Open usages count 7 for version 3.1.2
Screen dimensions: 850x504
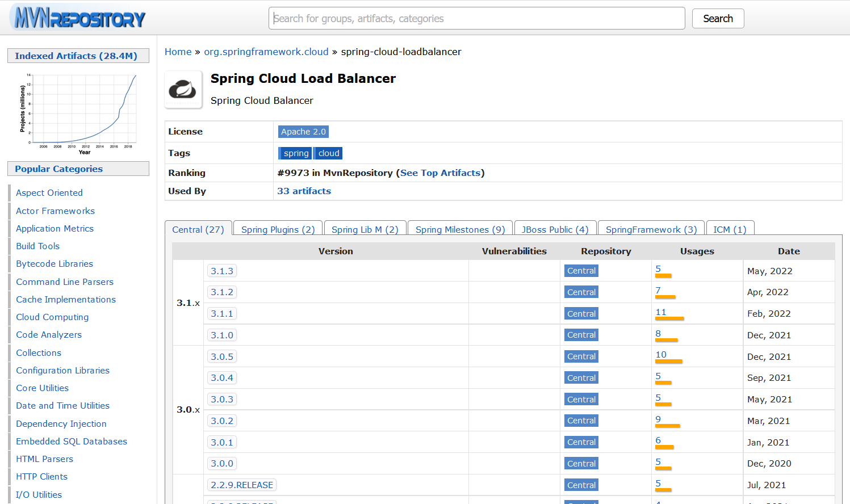click(x=658, y=291)
